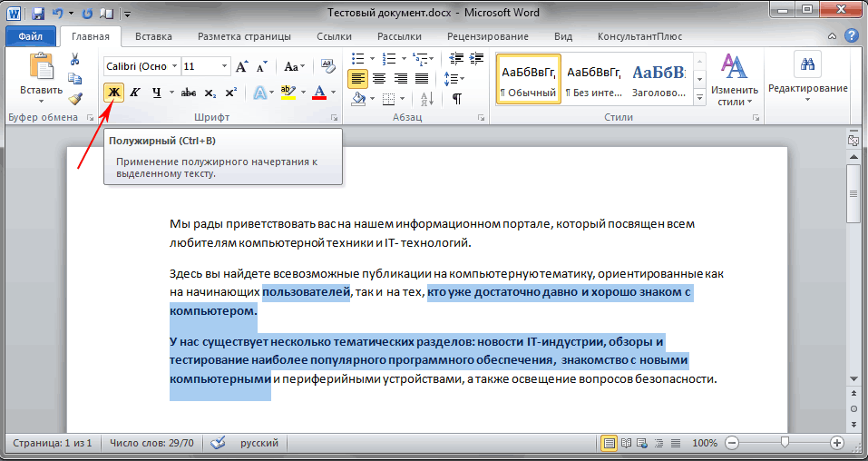
Task: Apply superscript formatting
Action: point(231,93)
